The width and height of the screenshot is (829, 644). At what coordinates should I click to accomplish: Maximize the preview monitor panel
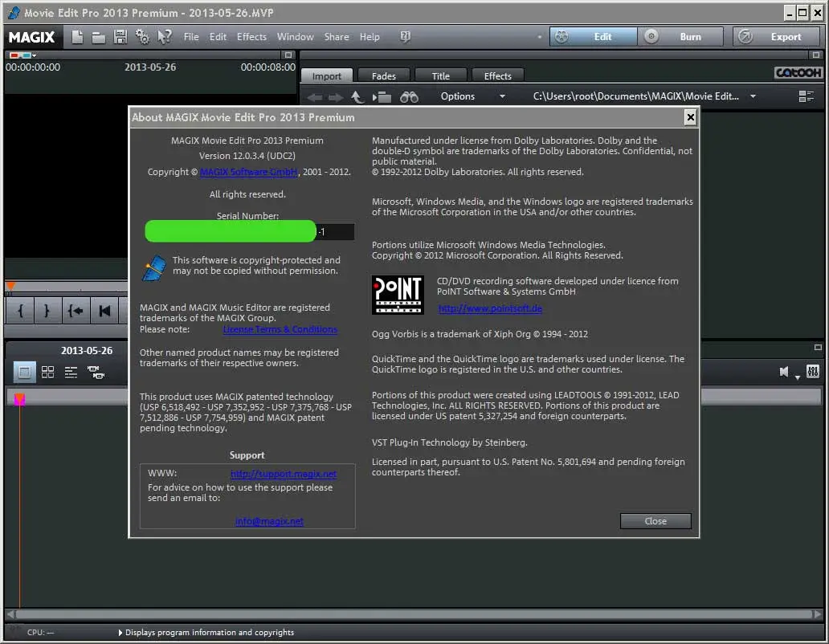[x=288, y=55]
